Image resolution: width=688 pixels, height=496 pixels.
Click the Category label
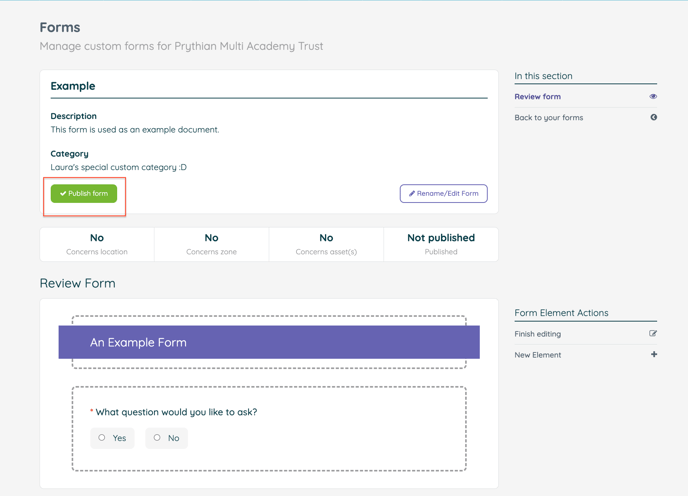pyautogui.click(x=69, y=154)
